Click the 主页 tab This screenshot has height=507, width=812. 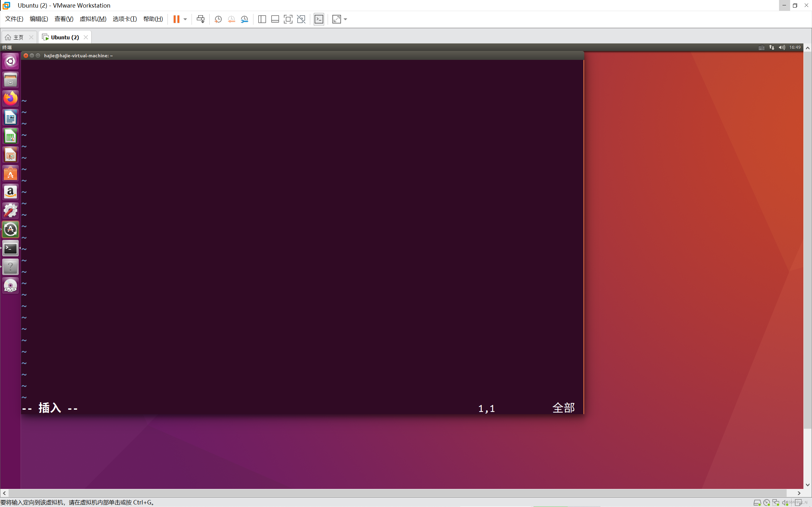(17, 37)
